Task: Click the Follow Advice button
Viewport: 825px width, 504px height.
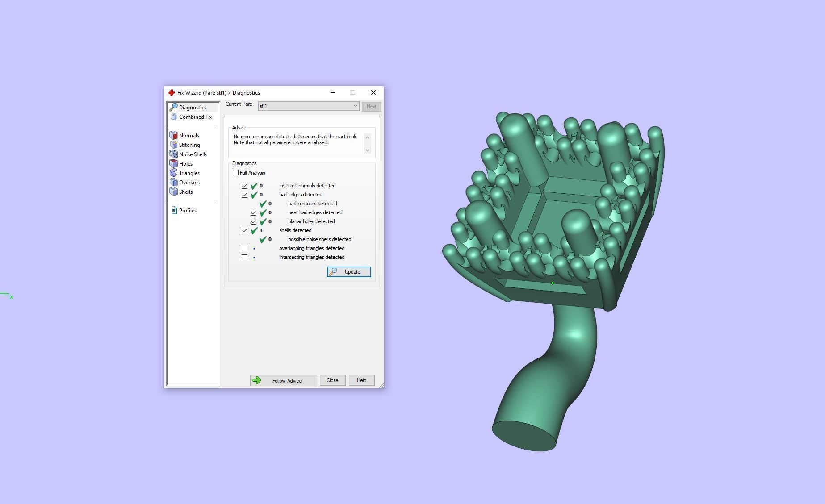Action: point(283,380)
